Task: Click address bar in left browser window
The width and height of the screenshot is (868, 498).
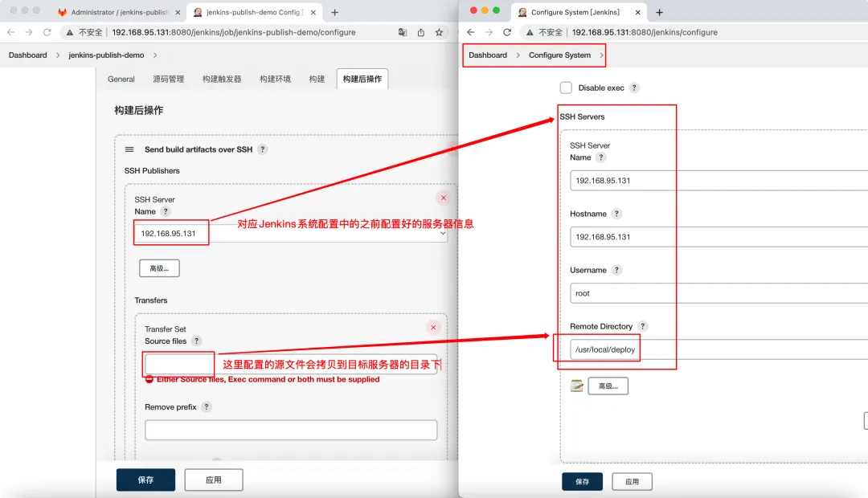Action: click(234, 32)
